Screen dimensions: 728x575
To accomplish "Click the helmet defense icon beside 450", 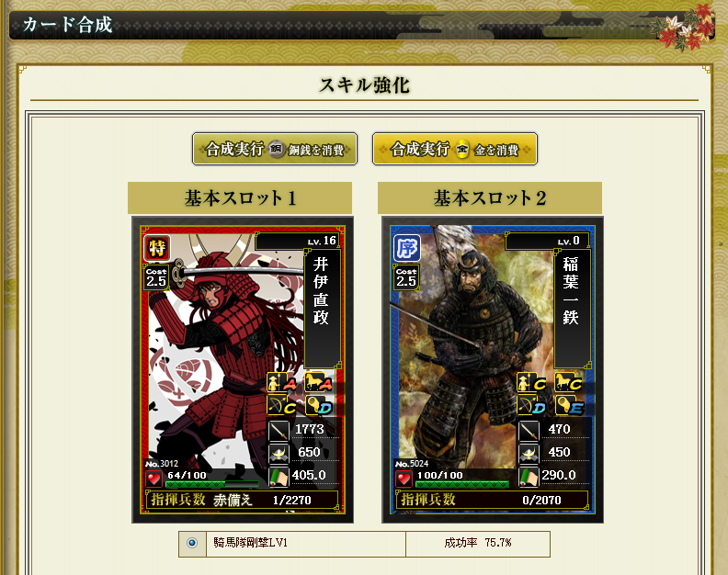I will (x=529, y=453).
